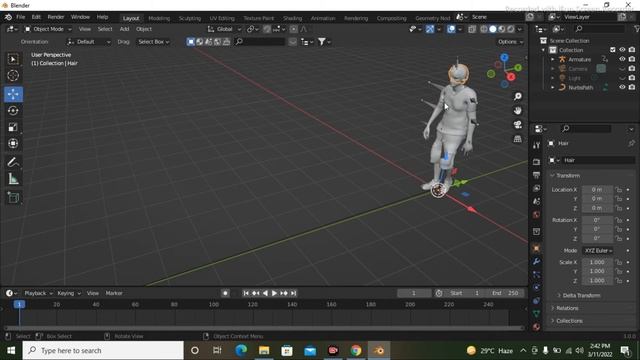The width and height of the screenshot is (640, 360).
Task: Open Tool properties tab
Action: [x=537, y=145]
